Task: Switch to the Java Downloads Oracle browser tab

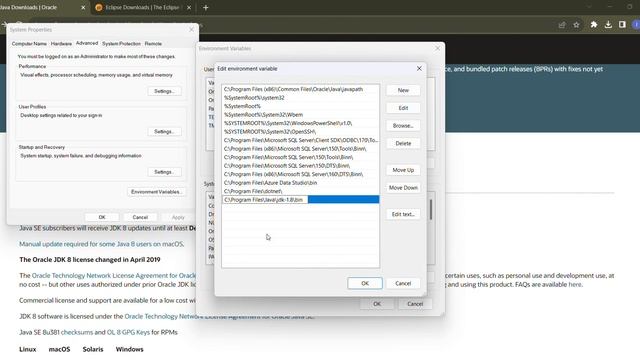Action: pyautogui.click(x=41, y=7)
